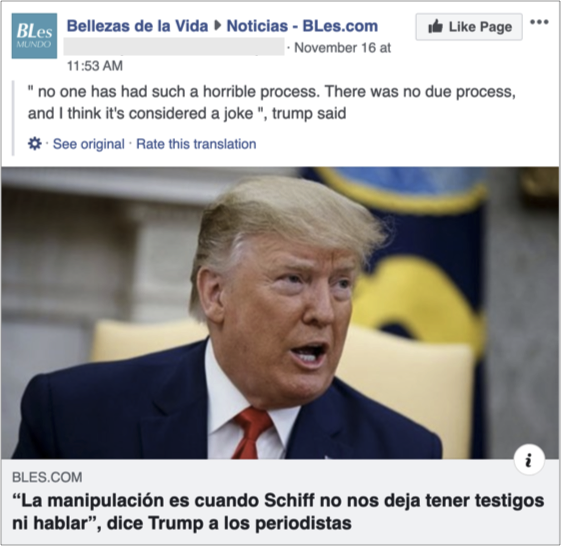
Task: Click the info 'i' icon on article image
Action: point(529,459)
